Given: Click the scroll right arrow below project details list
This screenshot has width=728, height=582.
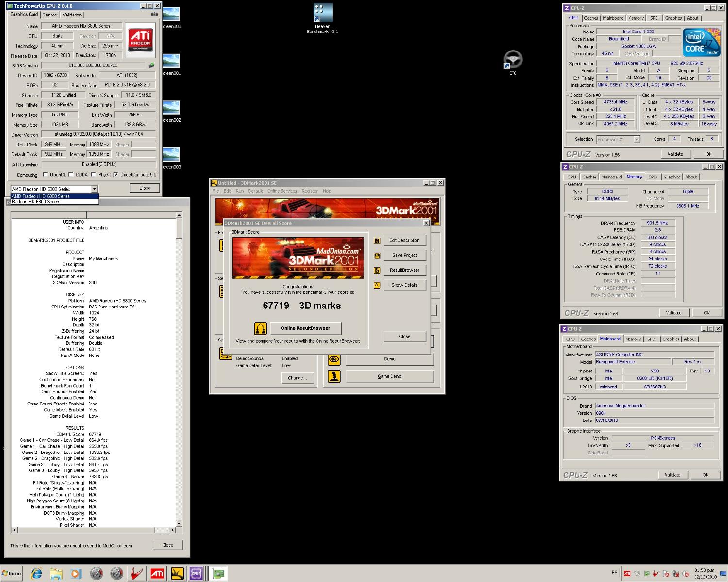Looking at the screenshot, I should click(x=172, y=530).
